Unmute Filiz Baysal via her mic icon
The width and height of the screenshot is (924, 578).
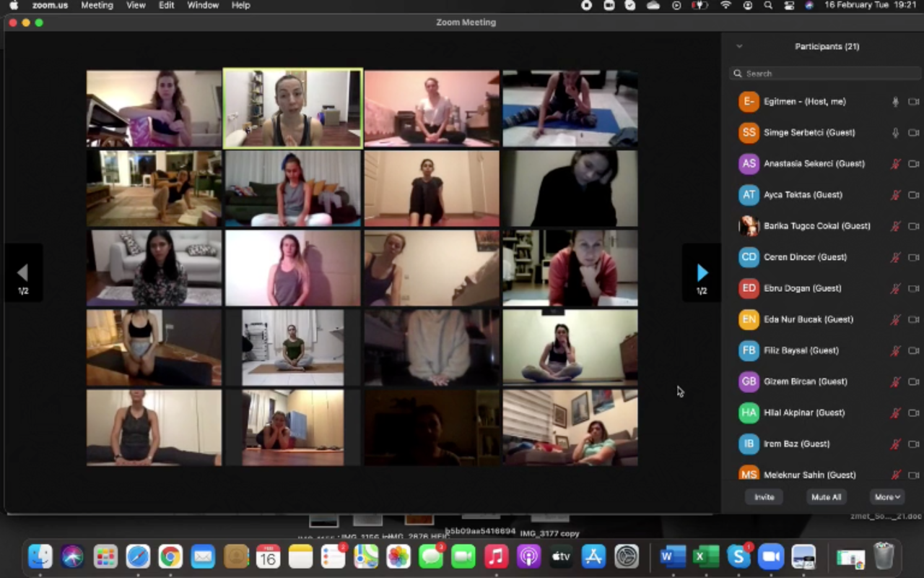pos(895,350)
